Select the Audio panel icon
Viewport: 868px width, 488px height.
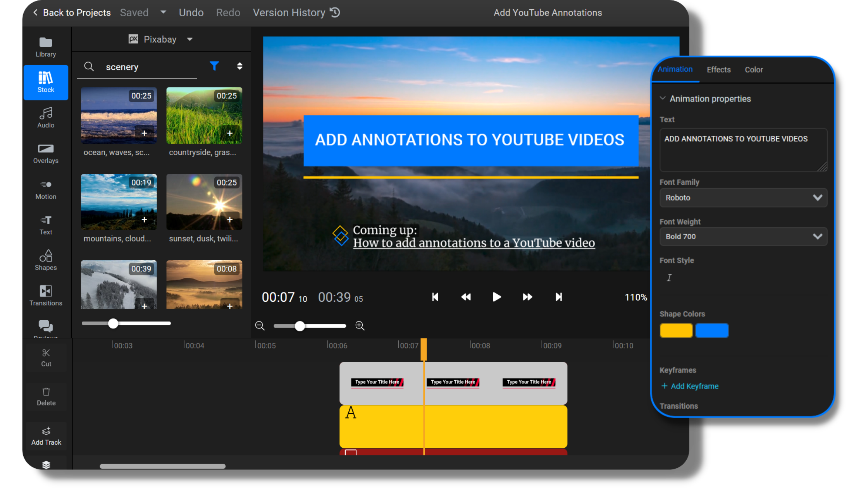pyautogui.click(x=46, y=117)
